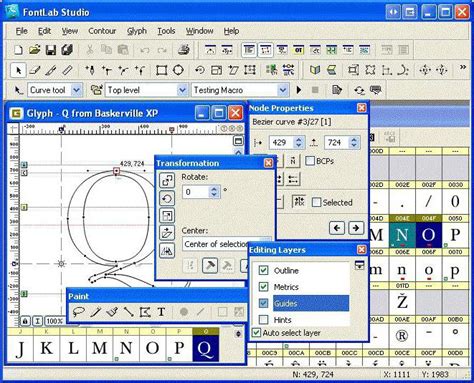This screenshot has width=474, height=383.
Task: Pick the lasso tool in Paint panel
Action: click(79, 312)
